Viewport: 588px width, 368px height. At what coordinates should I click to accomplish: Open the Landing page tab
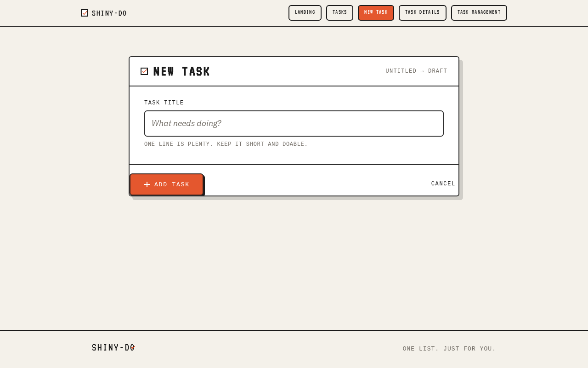pos(305,13)
